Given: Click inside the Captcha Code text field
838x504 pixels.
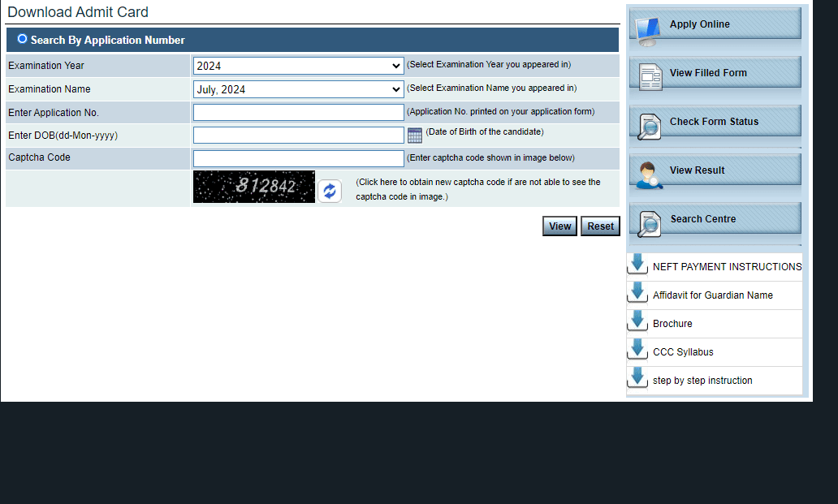Looking at the screenshot, I should [298, 158].
